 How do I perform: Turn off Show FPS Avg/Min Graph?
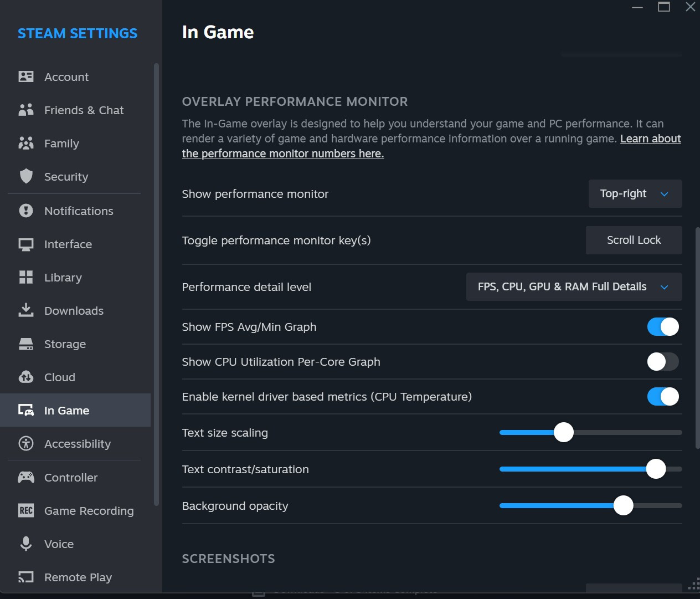[663, 326]
